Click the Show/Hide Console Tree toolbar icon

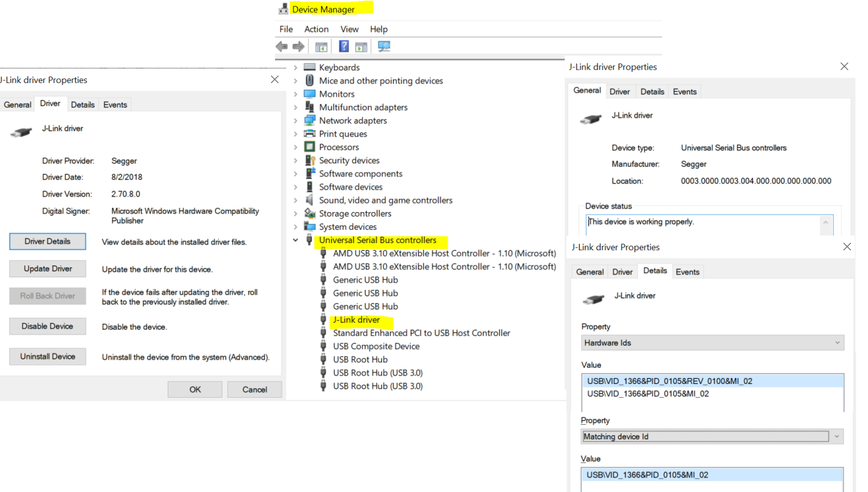pos(321,47)
